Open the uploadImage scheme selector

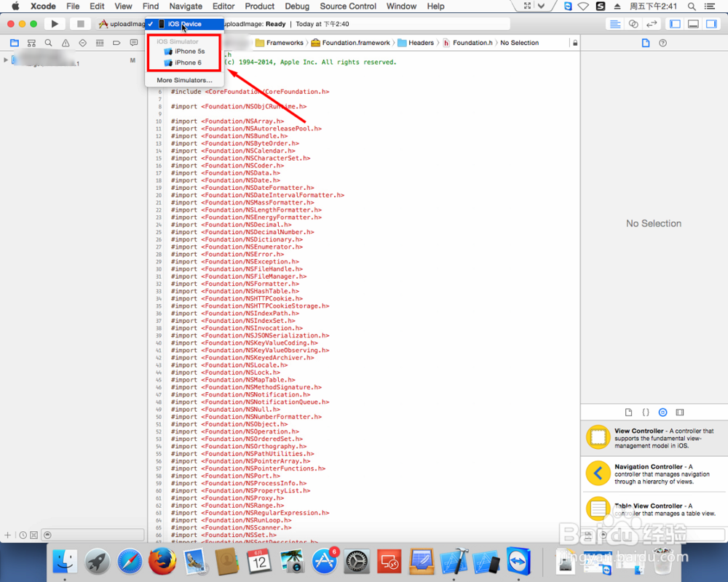click(x=121, y=24)
